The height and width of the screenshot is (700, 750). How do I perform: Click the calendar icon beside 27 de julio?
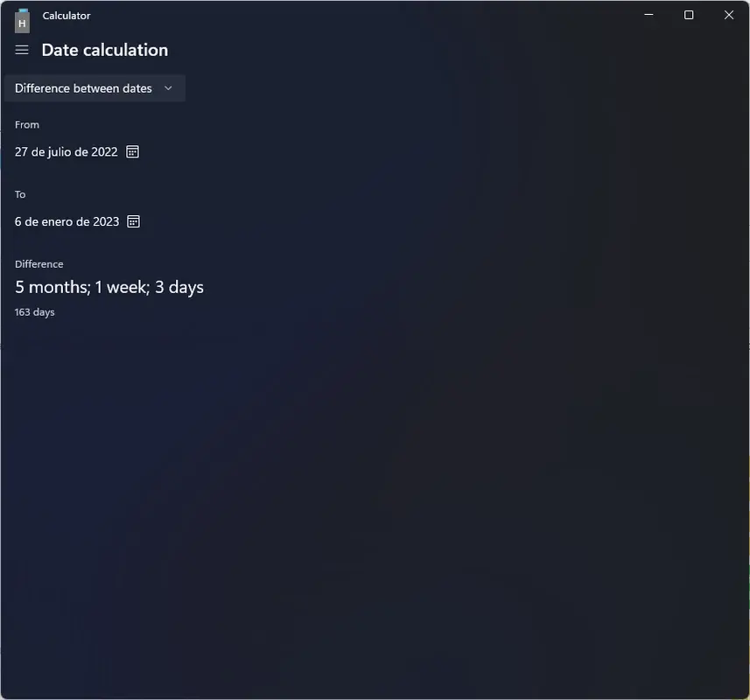pyautogui.click(x=132, y=150)
